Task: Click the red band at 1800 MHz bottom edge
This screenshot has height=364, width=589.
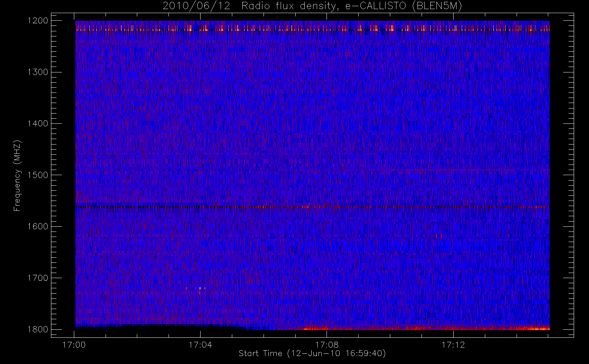Action: 425,328
